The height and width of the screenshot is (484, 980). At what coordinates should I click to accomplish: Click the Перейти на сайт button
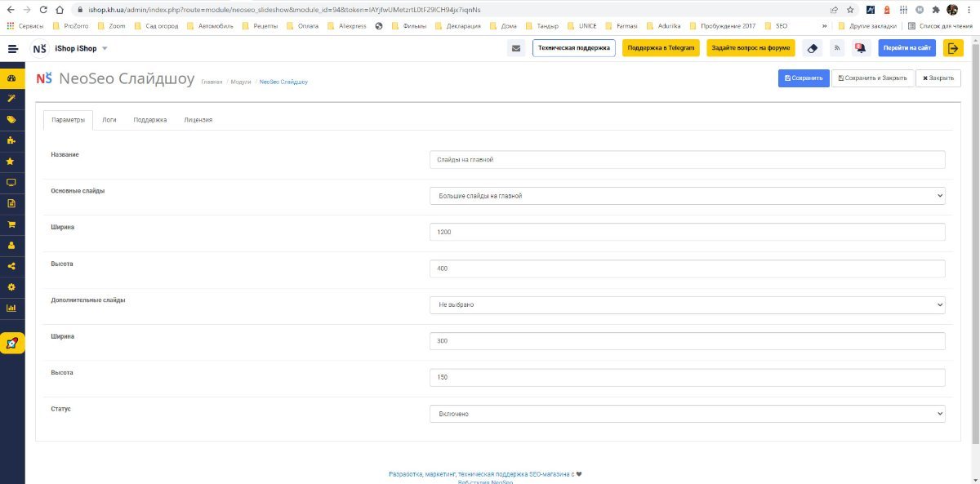pyautogui.click(x=906, y=48)
